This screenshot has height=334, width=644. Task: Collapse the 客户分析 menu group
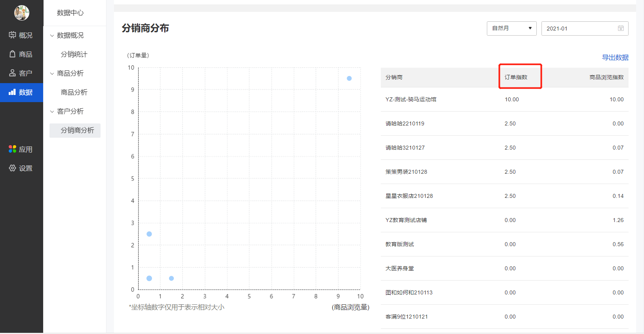pyautogui.click(x=52, y=112)
